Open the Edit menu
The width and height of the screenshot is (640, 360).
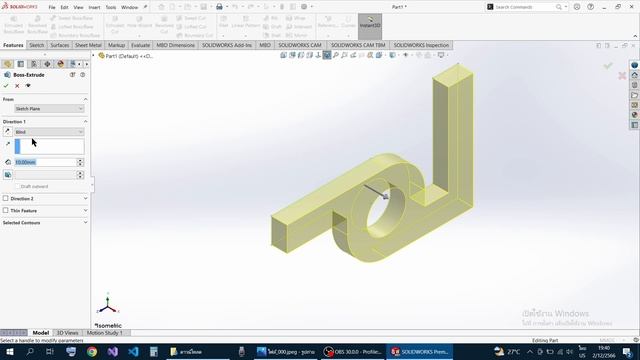point(64,7)
